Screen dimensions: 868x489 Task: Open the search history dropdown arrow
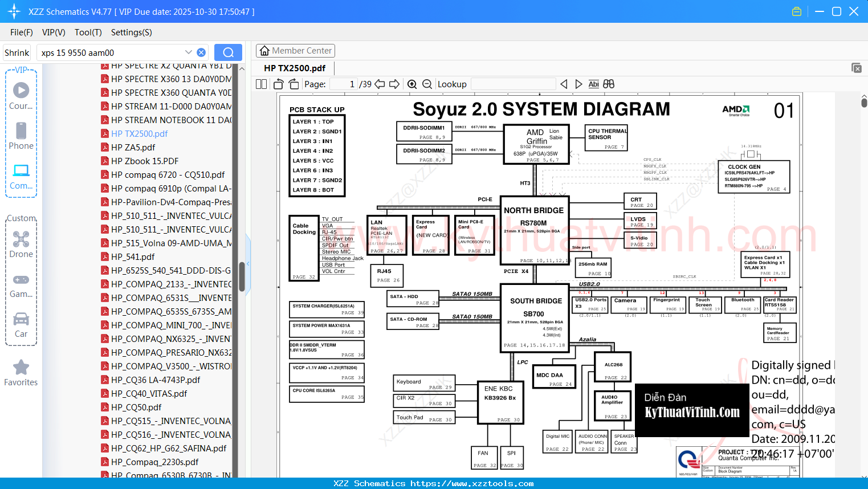(x=189, y=52)
